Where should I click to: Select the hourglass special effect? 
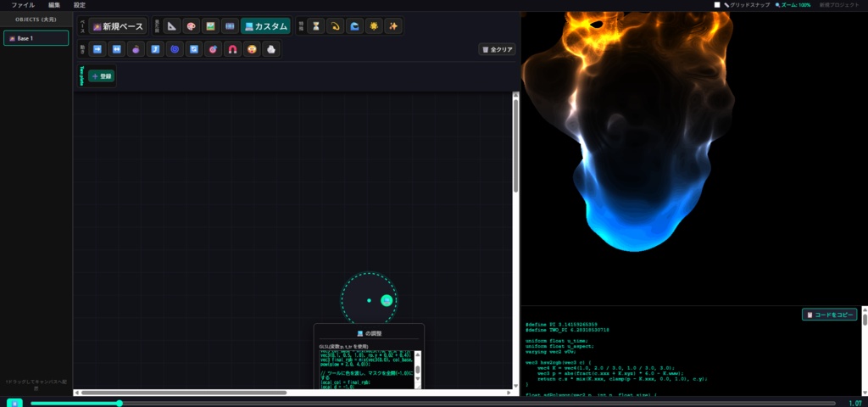tap(315, 26)
